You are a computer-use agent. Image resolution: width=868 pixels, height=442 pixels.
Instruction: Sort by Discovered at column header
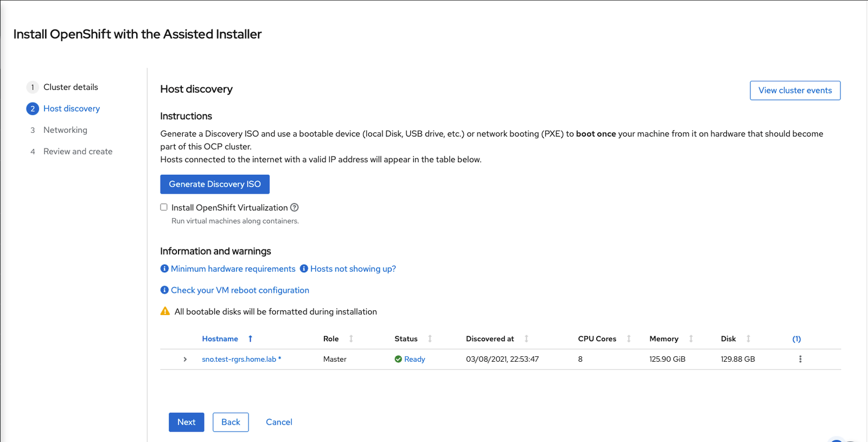[x=490, y=338]
